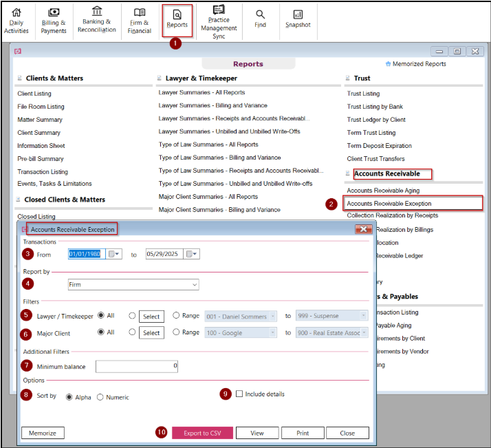This screenshot has width=491, height=448.
Task: Click the Memorize button
Action: point(43,433)
